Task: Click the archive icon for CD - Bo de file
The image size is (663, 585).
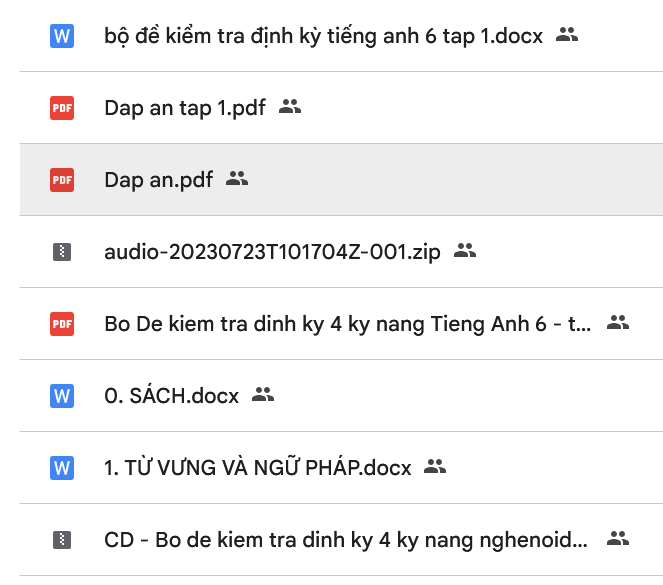Action: coord(62,540)
